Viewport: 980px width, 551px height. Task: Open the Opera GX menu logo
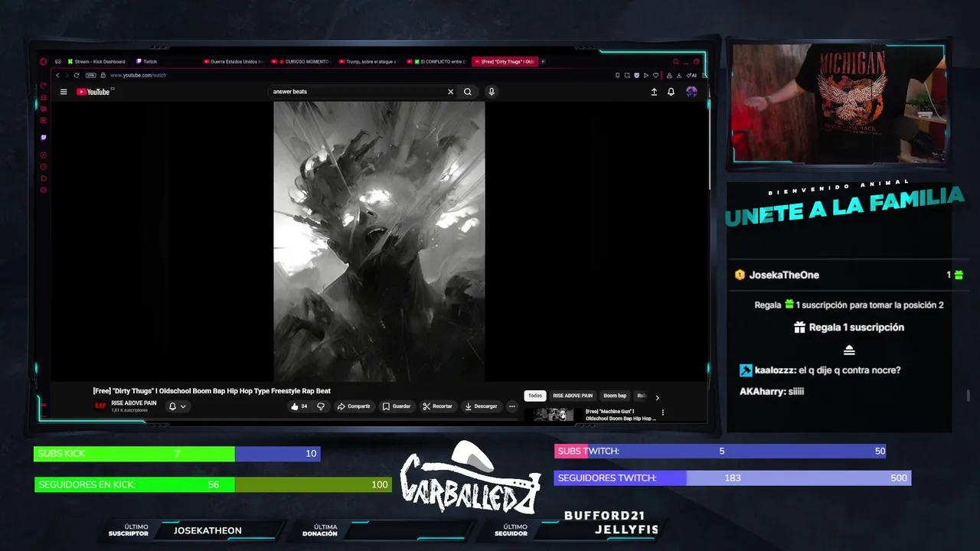click(x=44, y=61)
